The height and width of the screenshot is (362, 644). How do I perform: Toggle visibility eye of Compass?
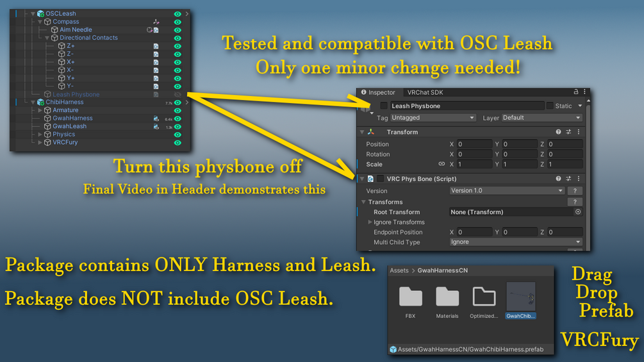click(x=178, y=22)
